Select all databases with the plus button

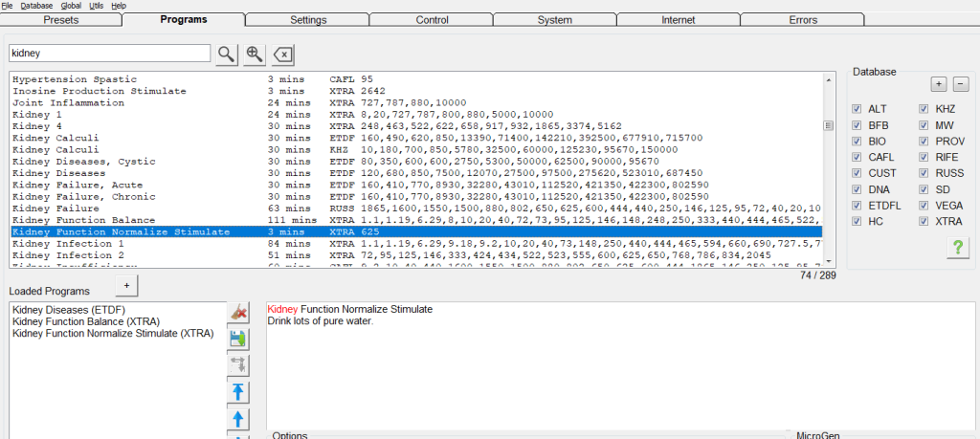tap(939, 84)
